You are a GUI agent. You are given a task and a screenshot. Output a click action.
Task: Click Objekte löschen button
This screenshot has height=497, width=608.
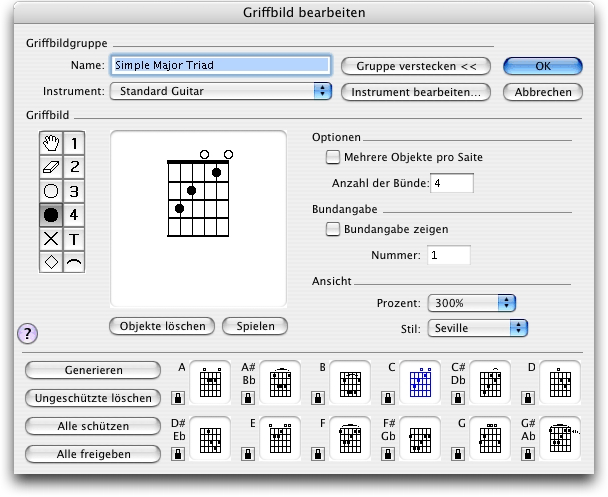[x=162, y=326]
